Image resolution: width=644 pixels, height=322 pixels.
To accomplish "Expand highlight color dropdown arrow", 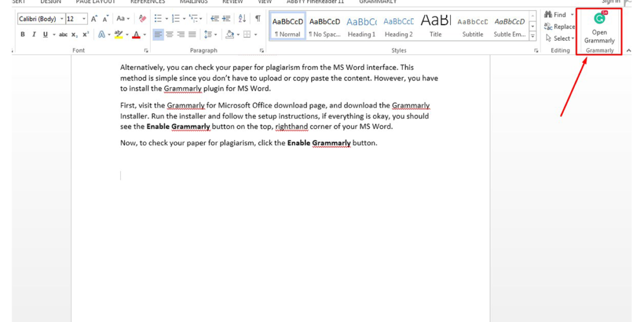I will [x=127, y=35].
